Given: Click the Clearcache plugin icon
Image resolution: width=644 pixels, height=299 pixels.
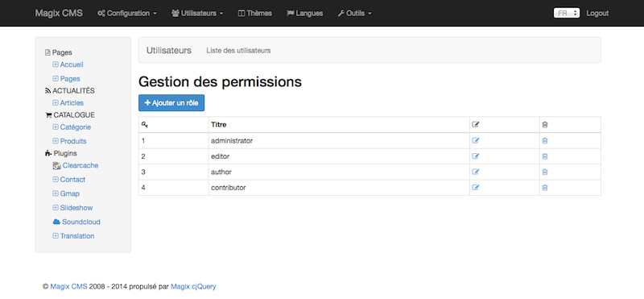Looking at the screenshot, I should pyautogui.click(x=56, y=166).
